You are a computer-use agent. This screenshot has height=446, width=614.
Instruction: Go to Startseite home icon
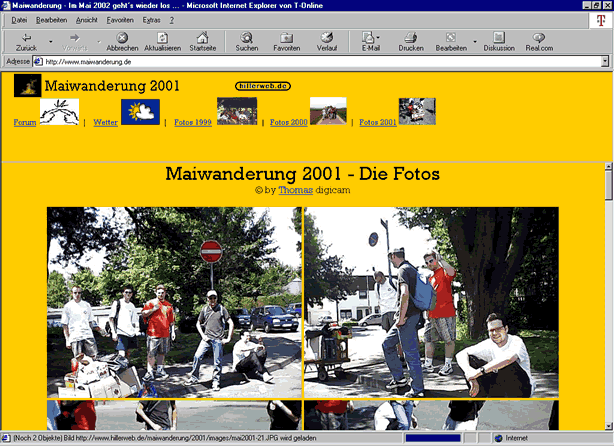click(x=202, y=38)
